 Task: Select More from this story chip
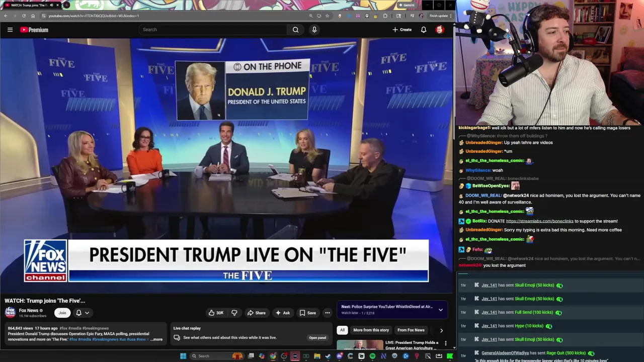(x=371, y=330)
